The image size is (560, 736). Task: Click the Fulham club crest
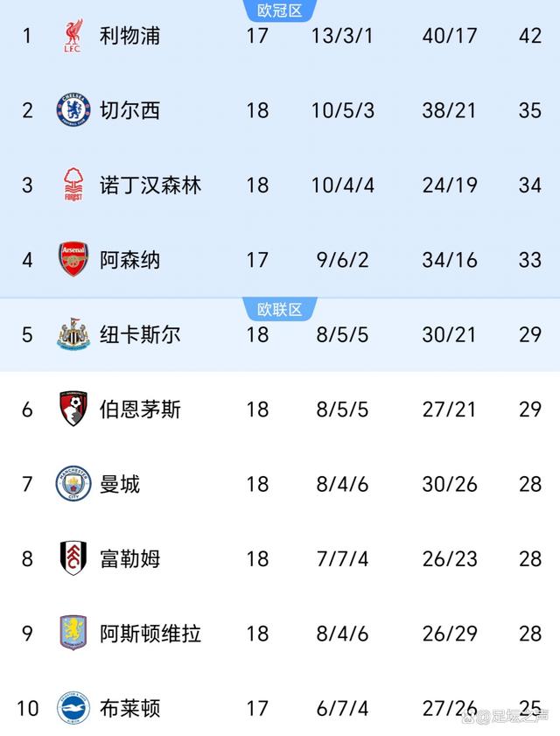[73, 558]
